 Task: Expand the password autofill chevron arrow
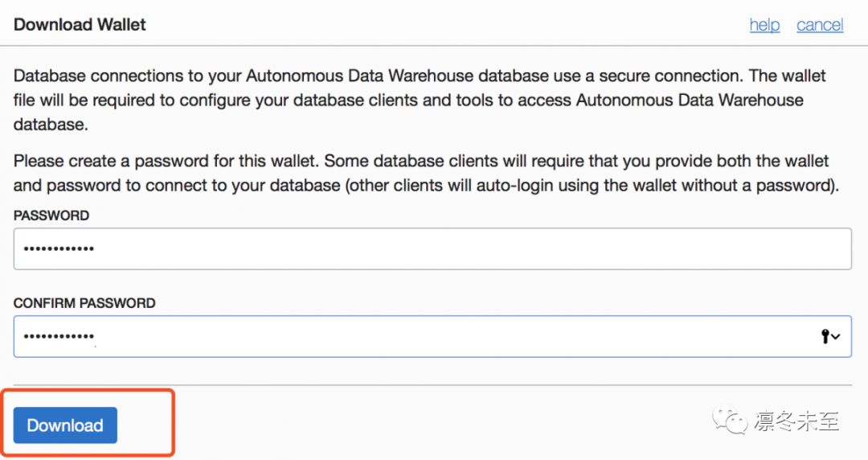[837, 337]
